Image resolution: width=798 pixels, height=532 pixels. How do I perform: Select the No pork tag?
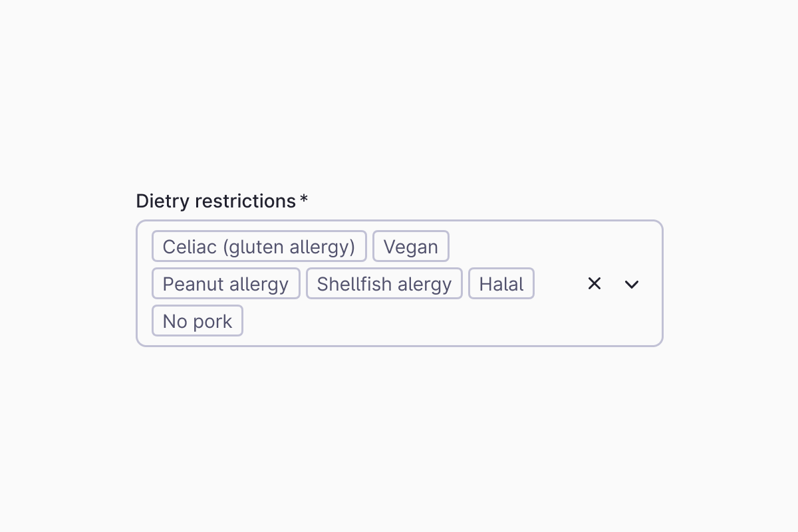tap(197, 321)
